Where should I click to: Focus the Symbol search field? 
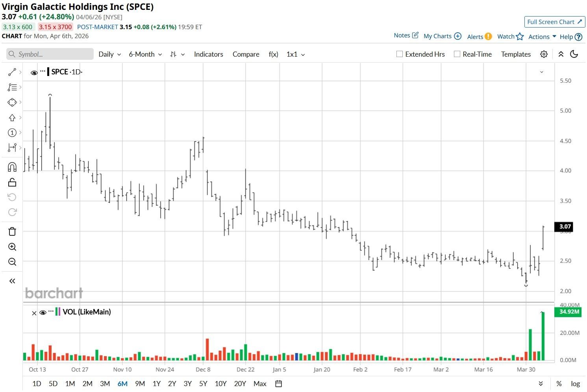click(50, 54)
